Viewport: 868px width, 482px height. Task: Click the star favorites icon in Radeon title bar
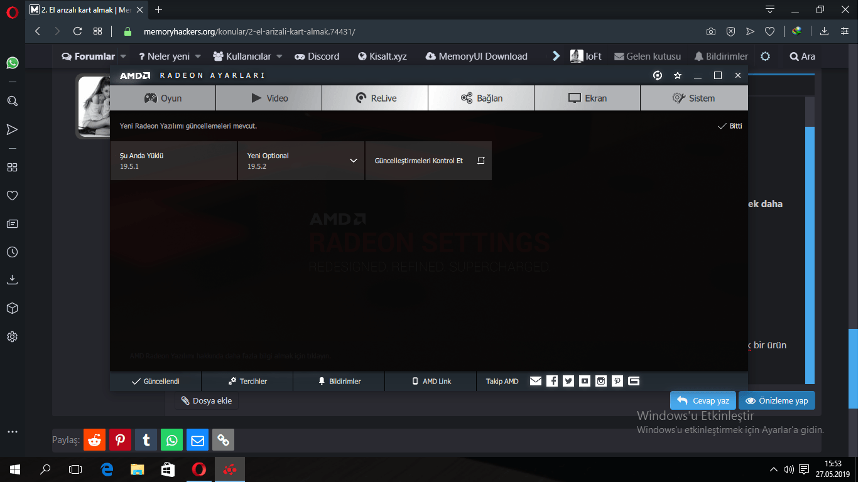(x=678, y=75)
